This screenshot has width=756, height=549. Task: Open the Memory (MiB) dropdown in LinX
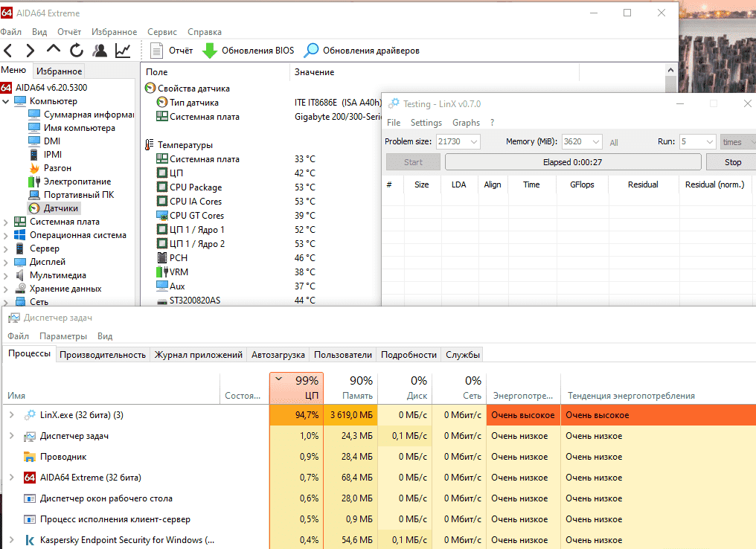(595, 142)
